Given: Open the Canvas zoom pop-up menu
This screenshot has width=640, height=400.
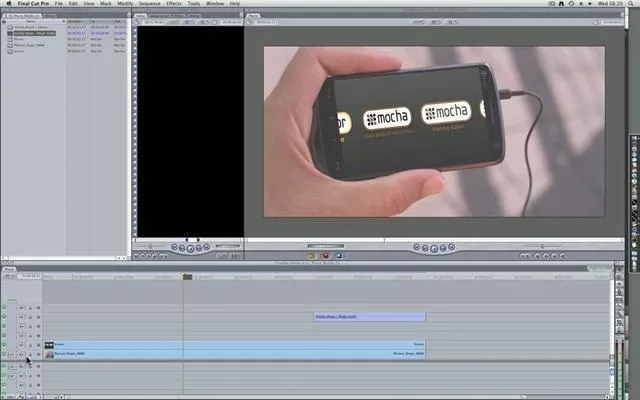Looking at the screenshot, I should point(418,22).
